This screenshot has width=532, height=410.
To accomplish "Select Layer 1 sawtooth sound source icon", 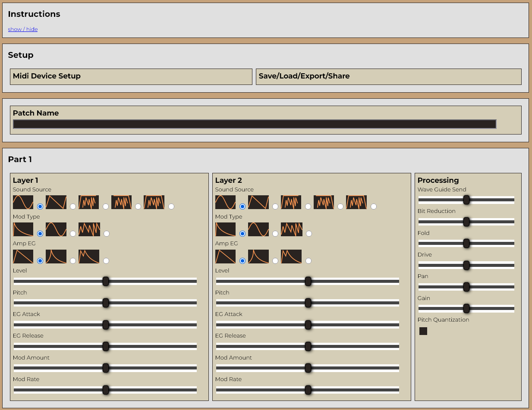I will pyautogui.click(x=56, y=202).
